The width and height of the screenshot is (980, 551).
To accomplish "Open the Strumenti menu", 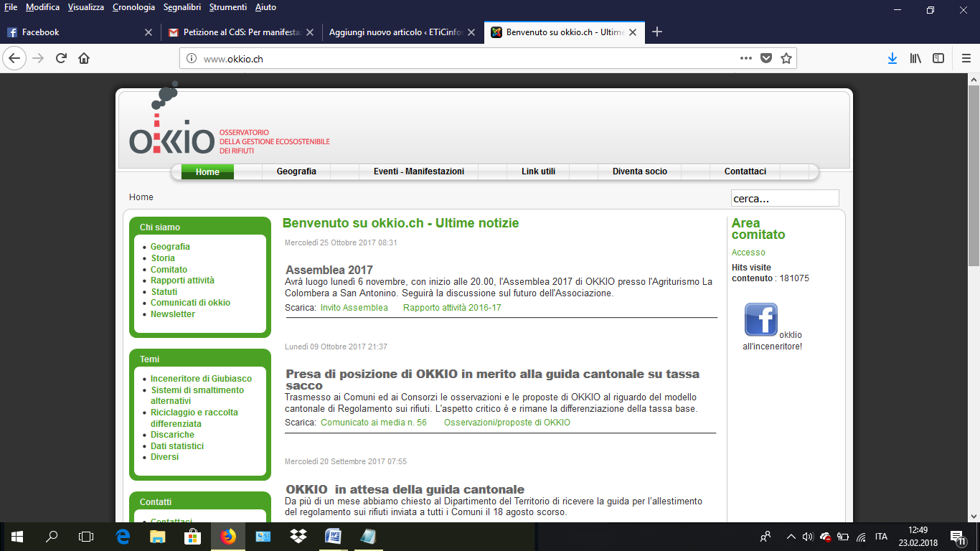I will (227, 7).
